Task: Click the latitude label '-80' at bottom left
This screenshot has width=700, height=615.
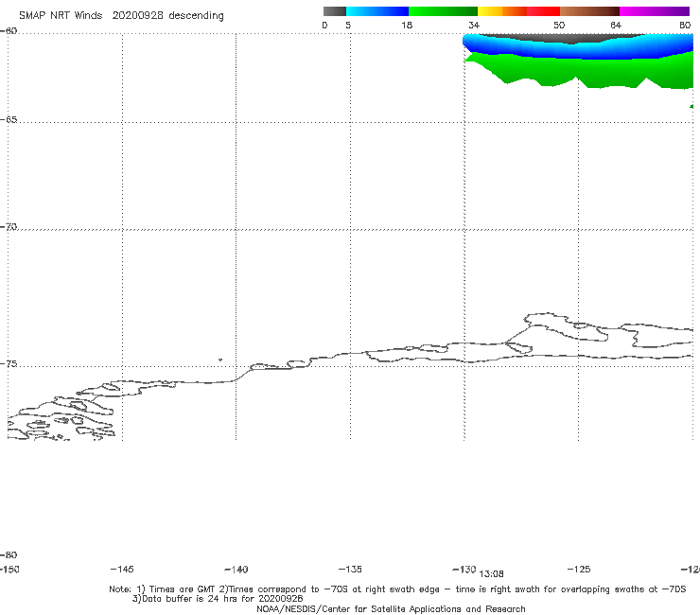Action: pos(9,554)
